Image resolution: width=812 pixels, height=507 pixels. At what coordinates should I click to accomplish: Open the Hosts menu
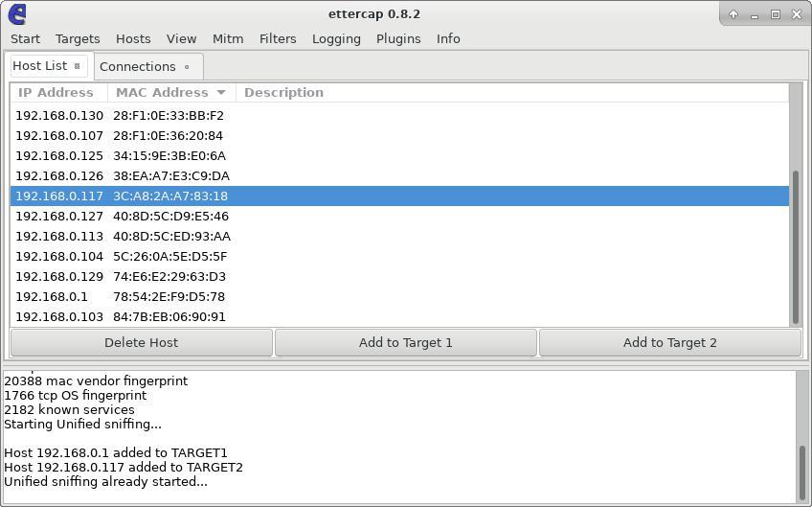pos(133,39)
